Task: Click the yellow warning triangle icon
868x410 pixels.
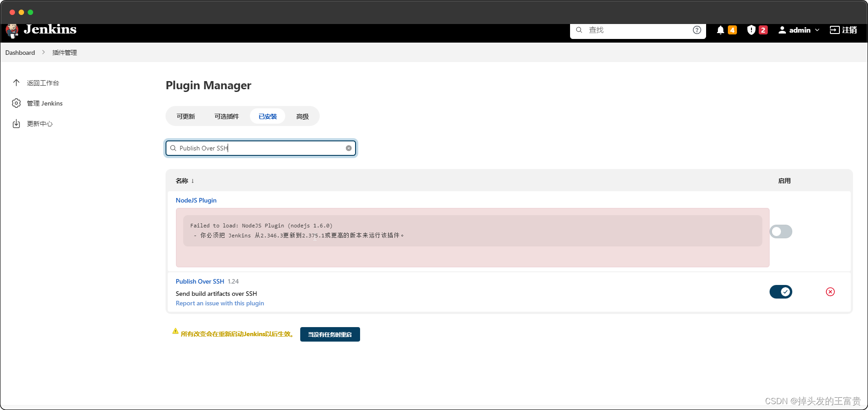Action: click(x=176, y=331)
